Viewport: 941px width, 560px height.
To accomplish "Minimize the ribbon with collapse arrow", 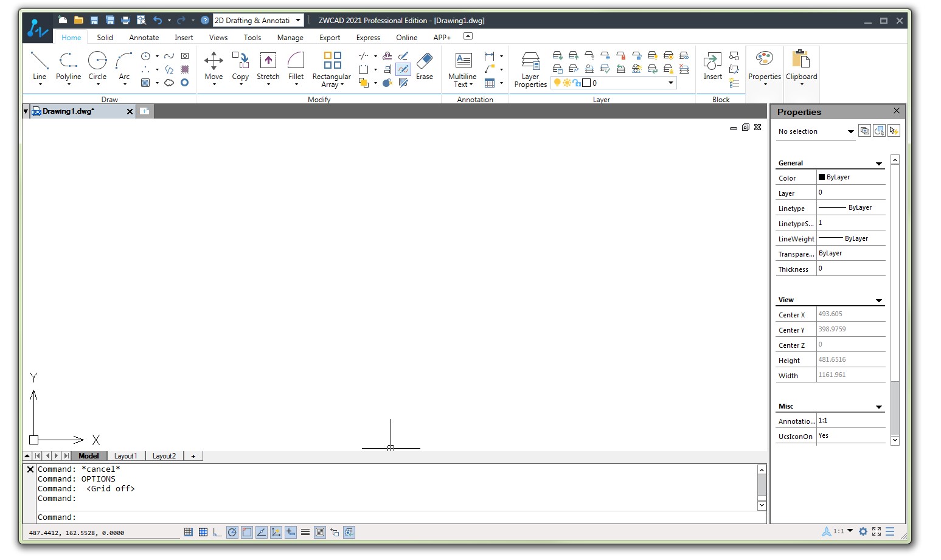I will (468, 36).
